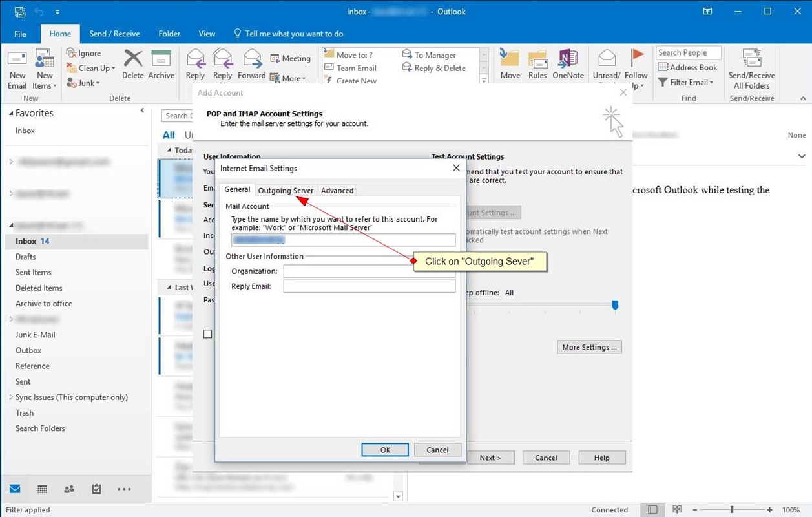Open the File tab
The width and height of the screenshot is (812, 517).
pyautogui.click(x=20, y=34)
